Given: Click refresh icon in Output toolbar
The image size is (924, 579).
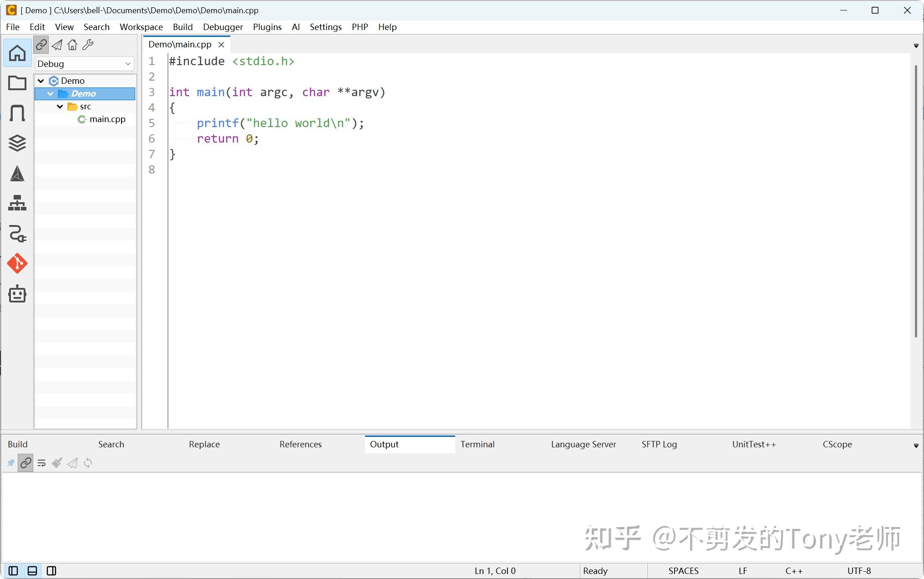Looking at the screenshot, I should [88, 463].
